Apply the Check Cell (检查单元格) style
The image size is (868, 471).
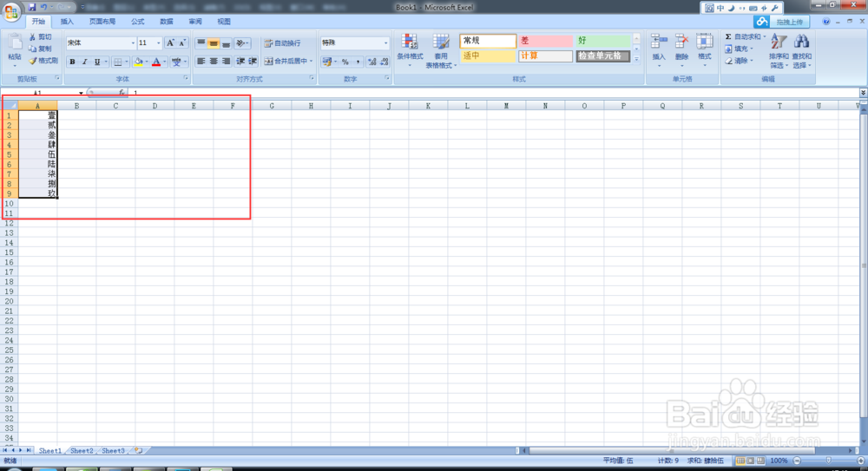click(603, 56)
